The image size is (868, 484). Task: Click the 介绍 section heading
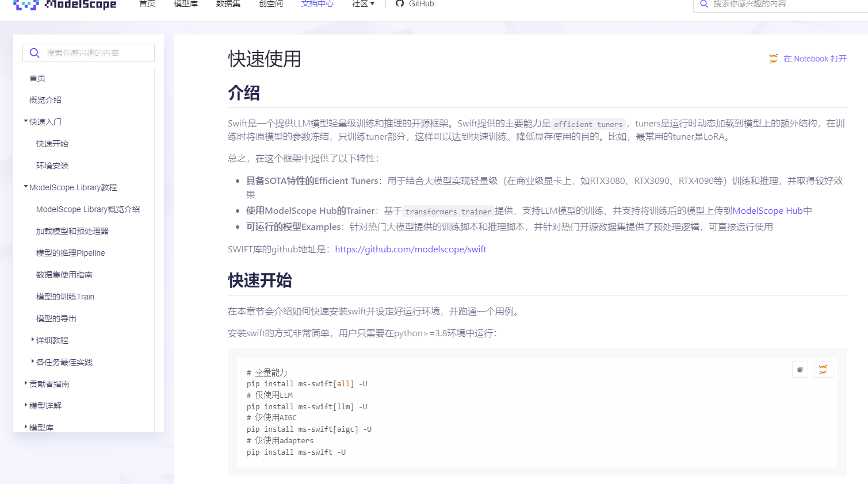click(244, 93)
